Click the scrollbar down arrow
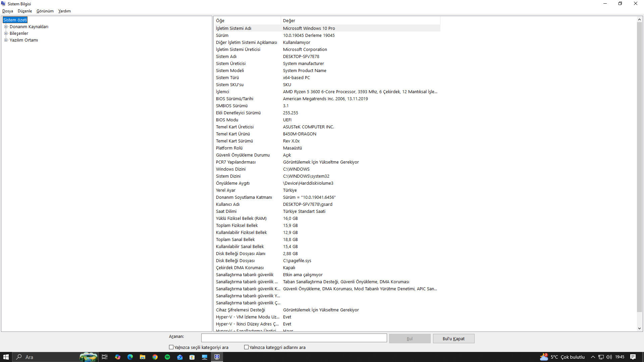This screenshot has height=362, width=644. [639, 328]
